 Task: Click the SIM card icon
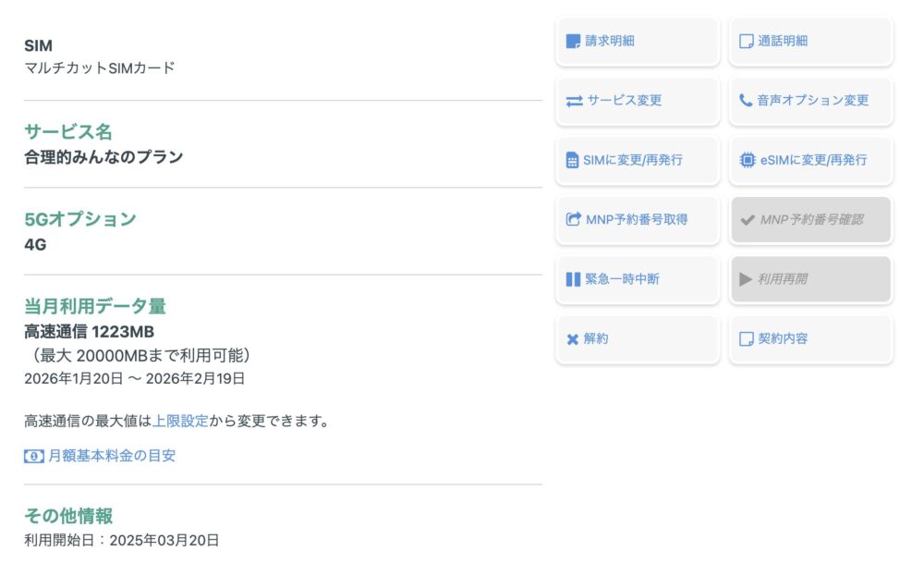click(572, 160)
